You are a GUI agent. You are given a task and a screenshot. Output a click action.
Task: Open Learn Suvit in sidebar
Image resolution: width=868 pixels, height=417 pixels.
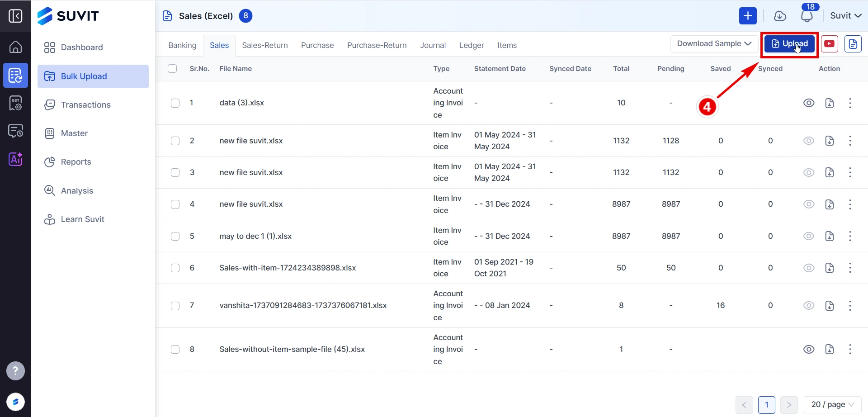click(x=93, y=219)
